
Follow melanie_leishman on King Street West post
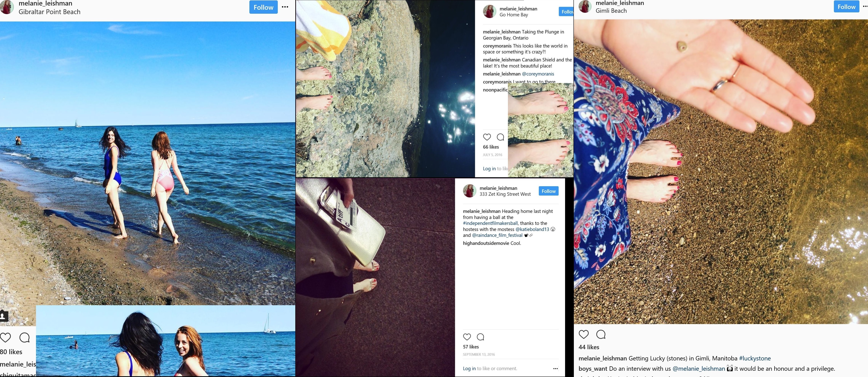549,191
